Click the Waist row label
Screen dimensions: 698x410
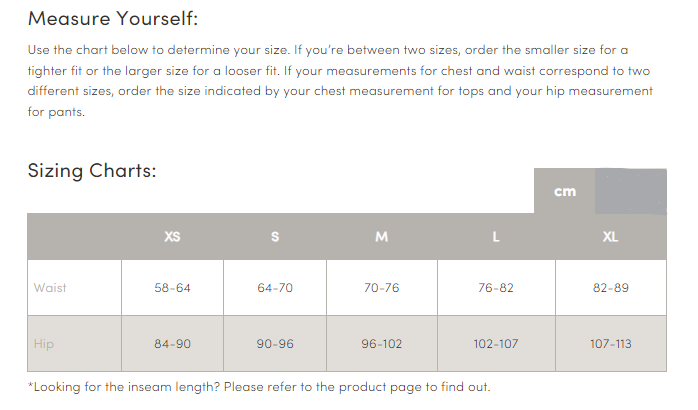[50, 288]
